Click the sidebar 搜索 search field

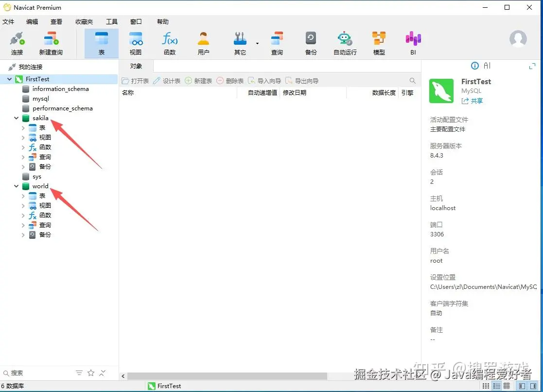pos(38,373)
